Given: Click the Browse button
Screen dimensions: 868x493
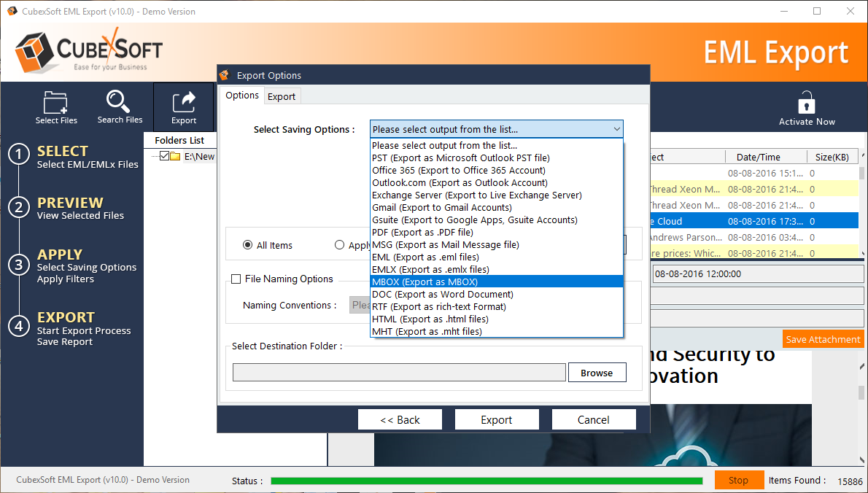Looking at the screenshot, I should [x=597, y=373].
